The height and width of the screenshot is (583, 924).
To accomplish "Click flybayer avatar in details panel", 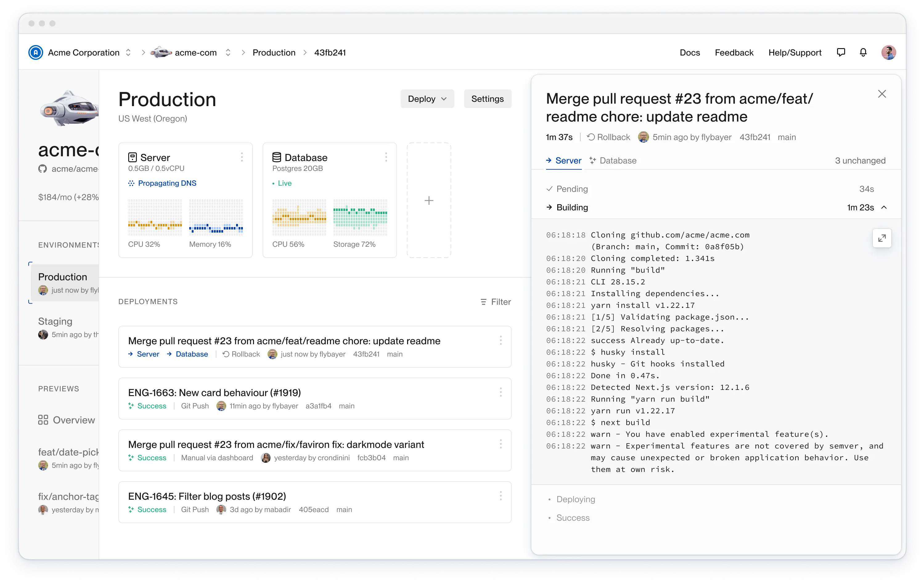I will pyautogui.click(x=643, y=137).
